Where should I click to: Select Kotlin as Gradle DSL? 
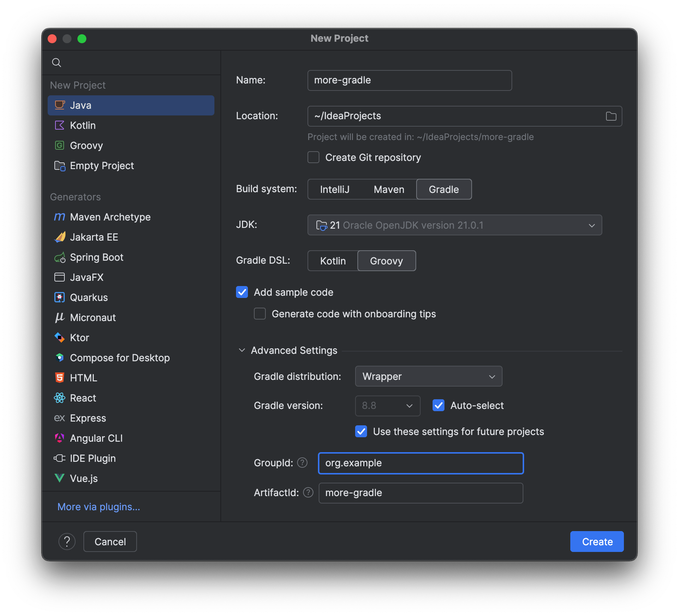pos(333,261)
